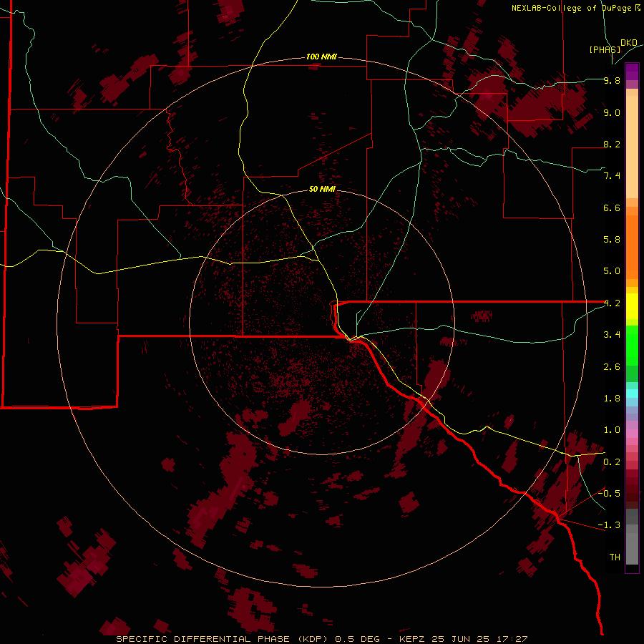This screenshot has width=644, height=644.
Task: Click the 1.0 scale value
Action: click(x=612, y=430)
